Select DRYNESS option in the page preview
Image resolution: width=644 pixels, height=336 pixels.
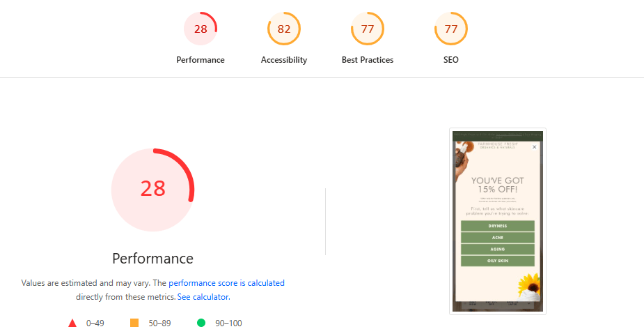coord(497,226)
